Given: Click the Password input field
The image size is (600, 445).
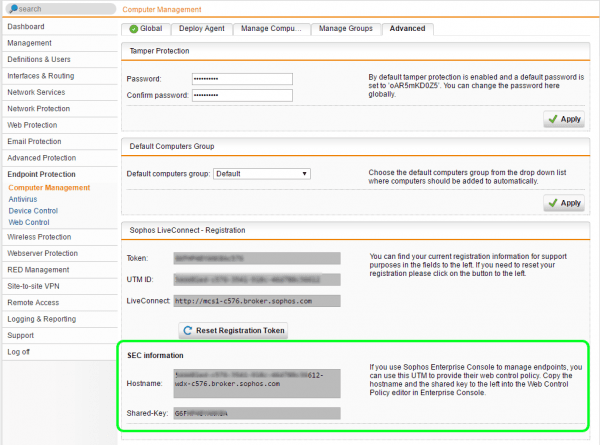Looking at the screenshot, I should (242, 79).
